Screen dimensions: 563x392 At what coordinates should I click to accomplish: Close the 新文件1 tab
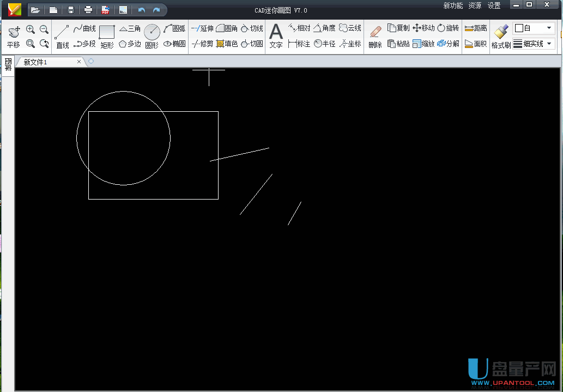click(x=79, y=62)
